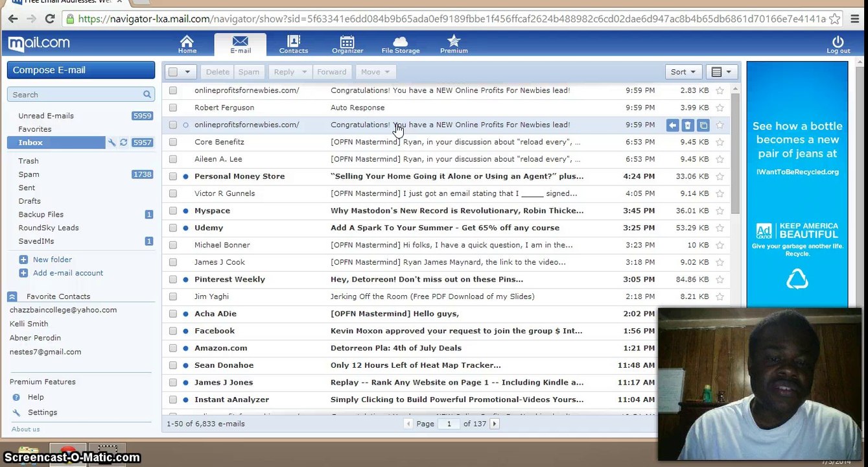The width and height of the screenshot is (868, 467).
Task: Click the delete trash icon on hovered email
Action: click(688, 125)
